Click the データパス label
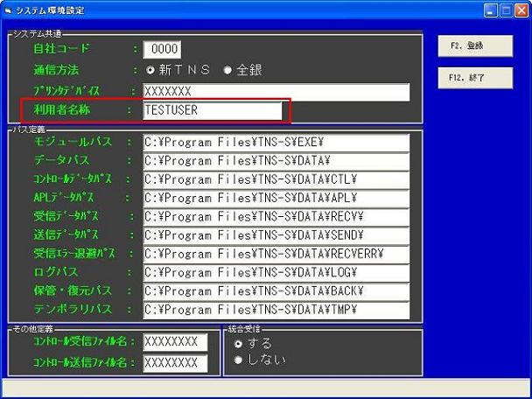The width and height of the screenshot is (532, 399). pyautogui.click(x=62, y=160)
